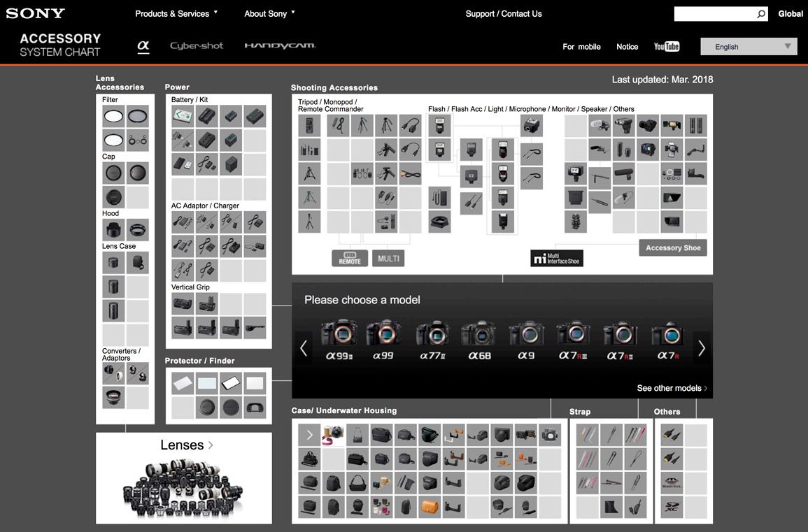Choose the α99 II camera model
Viewport: 808px width, 532px height.
(x=339, y=339)
